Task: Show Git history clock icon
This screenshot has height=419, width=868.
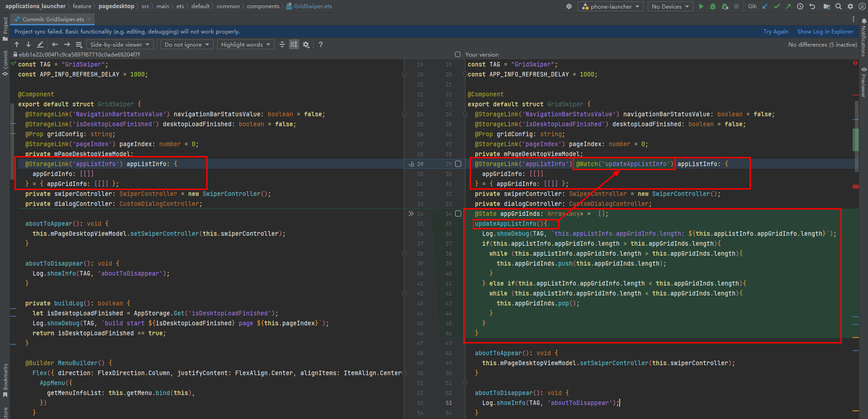Action: [800, 6]
